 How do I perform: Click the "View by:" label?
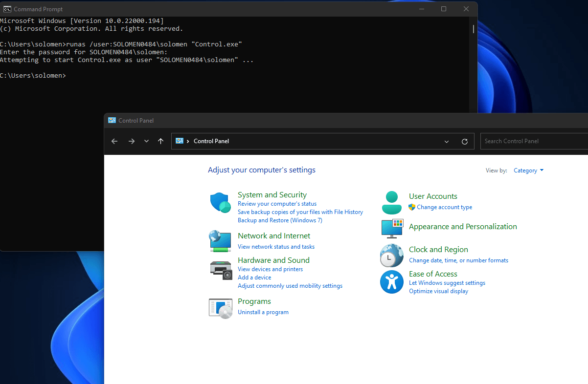coord(496,171)
